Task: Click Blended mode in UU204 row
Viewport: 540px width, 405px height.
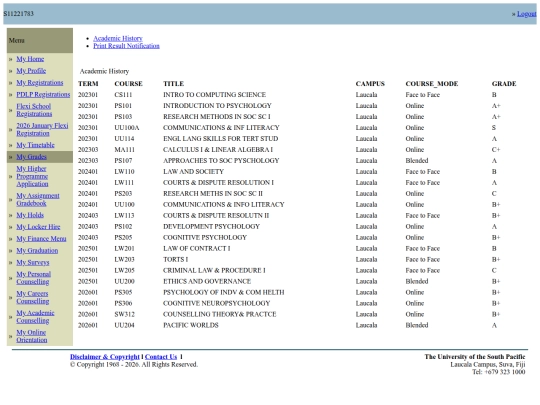Action: click(417, 325)
